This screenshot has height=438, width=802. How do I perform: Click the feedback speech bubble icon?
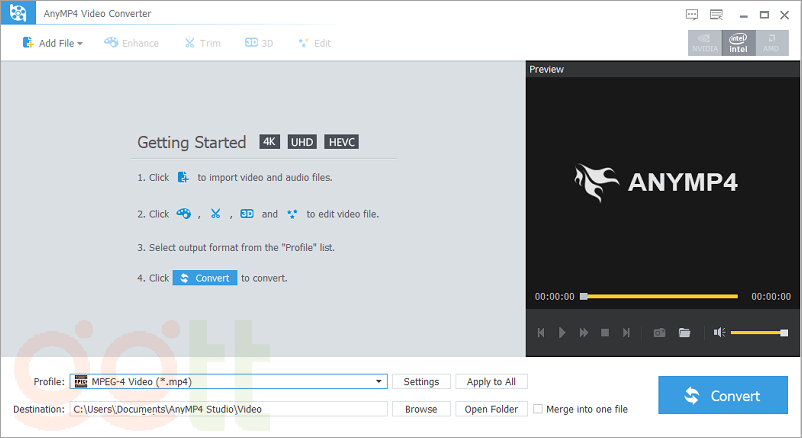(691, 14)
